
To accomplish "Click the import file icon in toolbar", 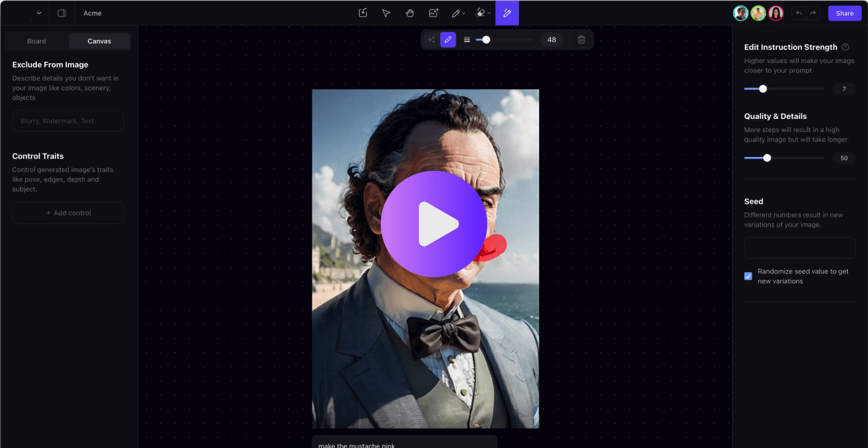I will coord(363,13).
